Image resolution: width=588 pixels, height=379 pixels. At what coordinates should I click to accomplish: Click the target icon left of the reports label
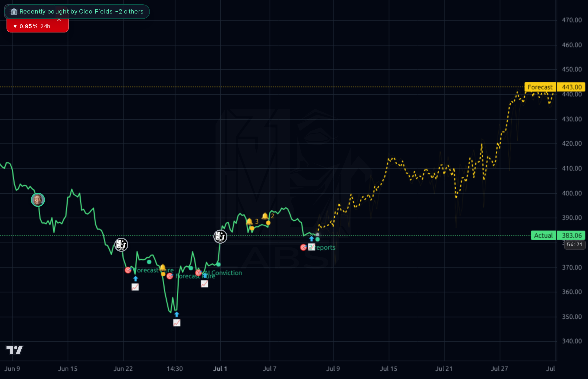(x=303, y=247)
